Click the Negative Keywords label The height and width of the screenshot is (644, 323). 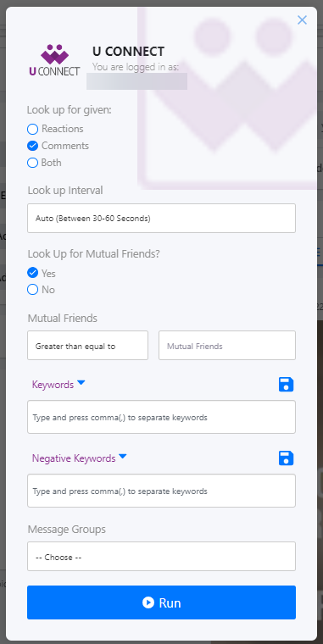74,458
